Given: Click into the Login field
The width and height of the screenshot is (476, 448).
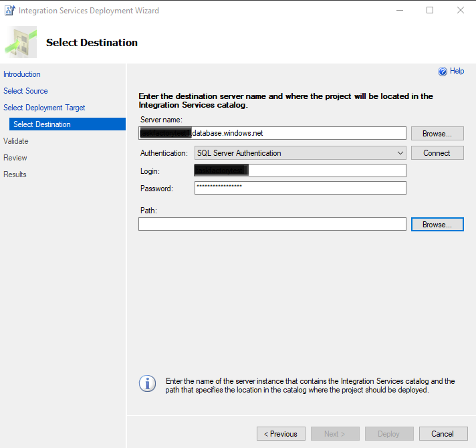Looking at the screenshot, I should click(301, 171).
